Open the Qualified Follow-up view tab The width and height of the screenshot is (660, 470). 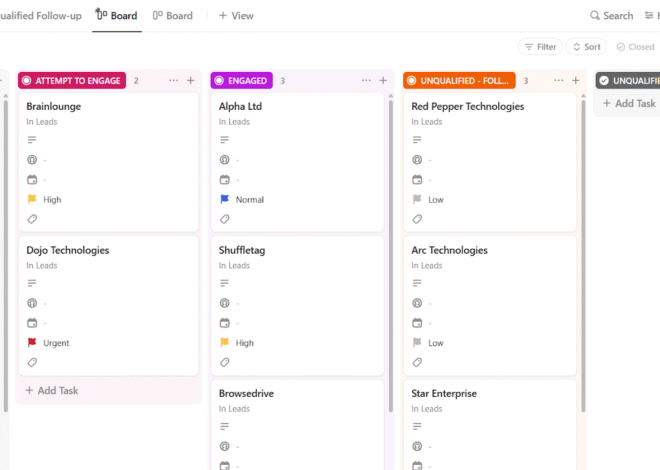pos(41,16)
